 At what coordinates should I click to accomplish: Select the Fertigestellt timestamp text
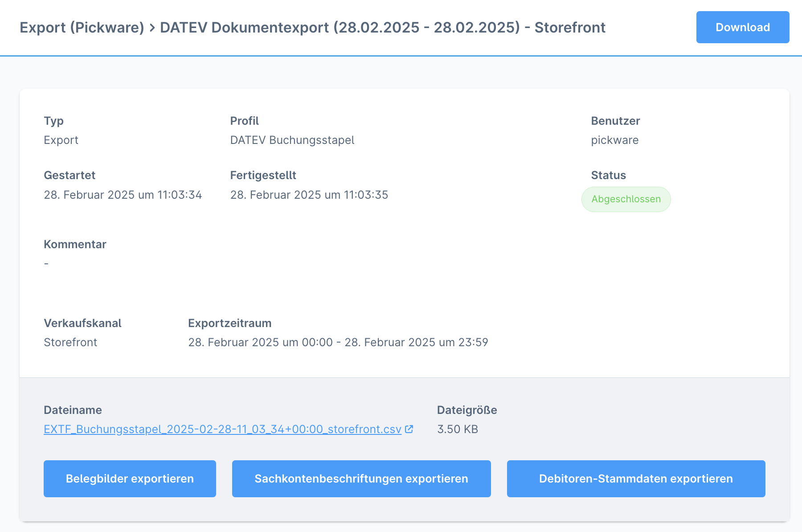pyautogui.click(x=309, y=195)
